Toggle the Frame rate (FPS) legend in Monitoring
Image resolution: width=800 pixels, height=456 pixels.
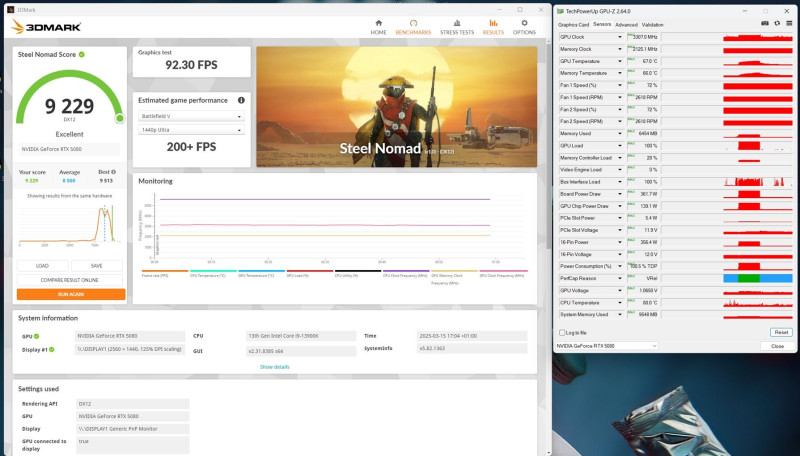click(165, 273)
